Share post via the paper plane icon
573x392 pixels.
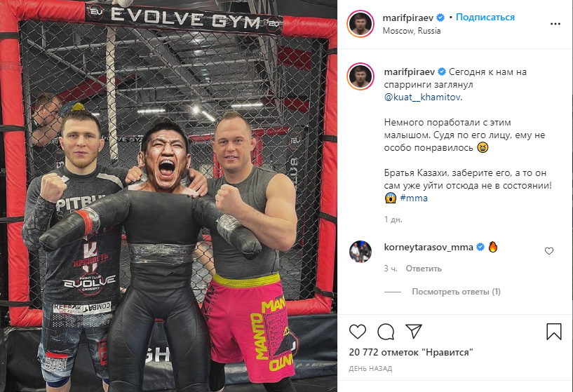[x=414, y=332]
